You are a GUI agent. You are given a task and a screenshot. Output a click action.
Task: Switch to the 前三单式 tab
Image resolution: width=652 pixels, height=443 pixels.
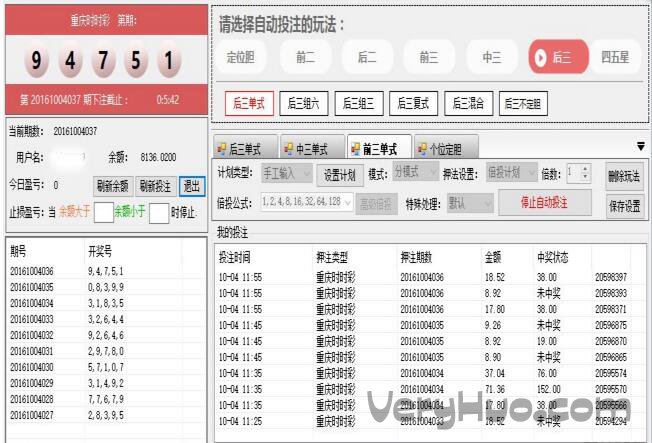[380, 146]
